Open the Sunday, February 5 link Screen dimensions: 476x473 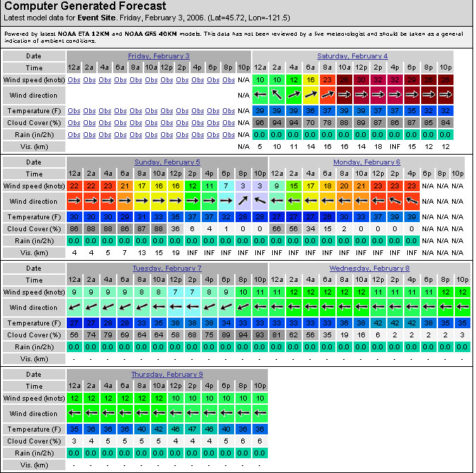167,162
